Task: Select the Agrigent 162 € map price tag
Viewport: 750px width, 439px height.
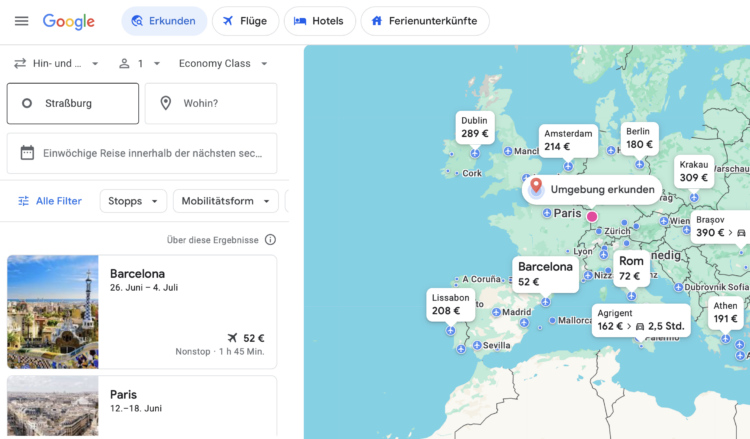Action: pyautogui.click(x=641, y=320)
